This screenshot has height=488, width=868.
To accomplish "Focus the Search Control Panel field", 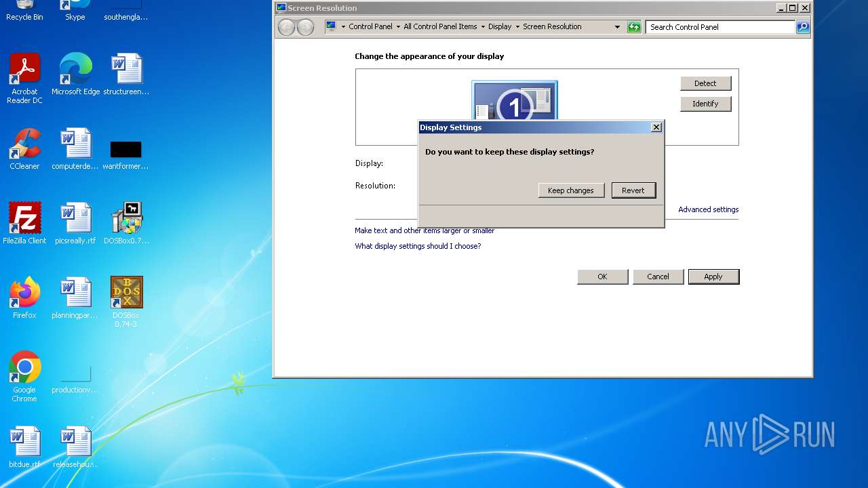I will pos(720,27).
